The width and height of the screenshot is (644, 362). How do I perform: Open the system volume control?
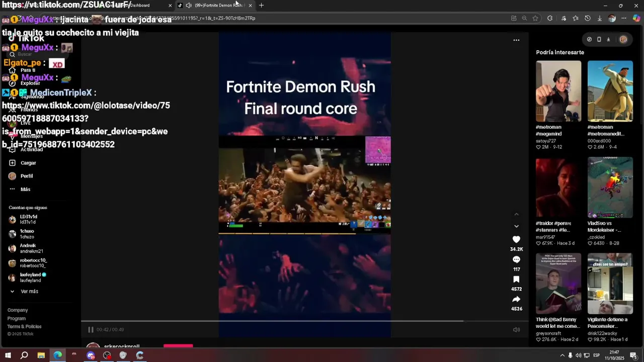(x=578, y=355)
